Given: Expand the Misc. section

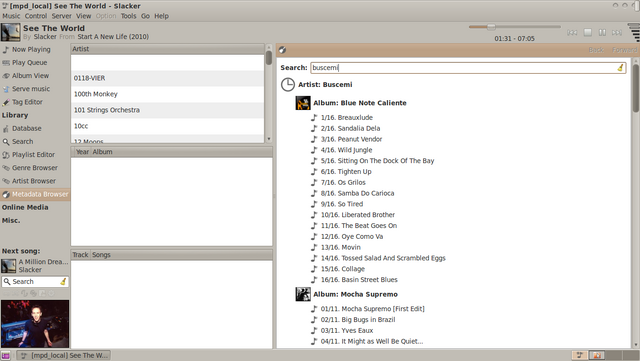Looking at the screenshot, I should tap(11, 221).
